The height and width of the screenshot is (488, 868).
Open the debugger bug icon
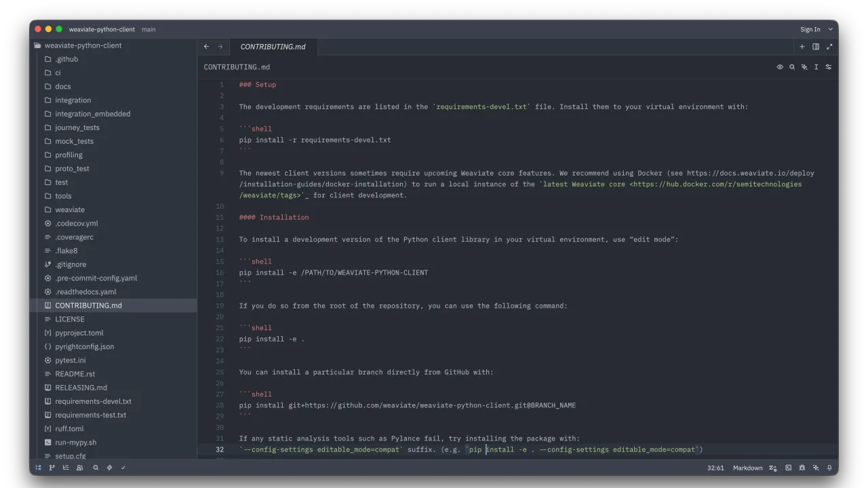click(x=802, y=468)
